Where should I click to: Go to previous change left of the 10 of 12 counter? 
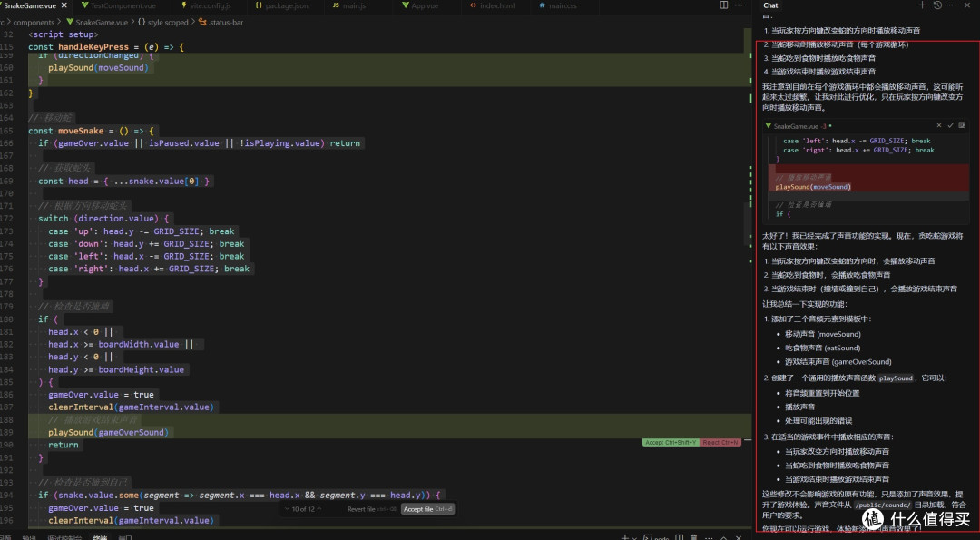point(288,509)
